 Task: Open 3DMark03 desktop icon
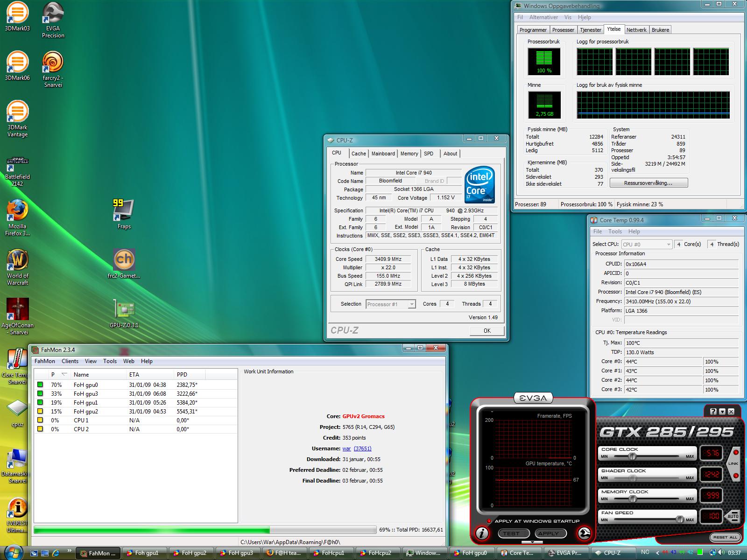coord(17,17)
